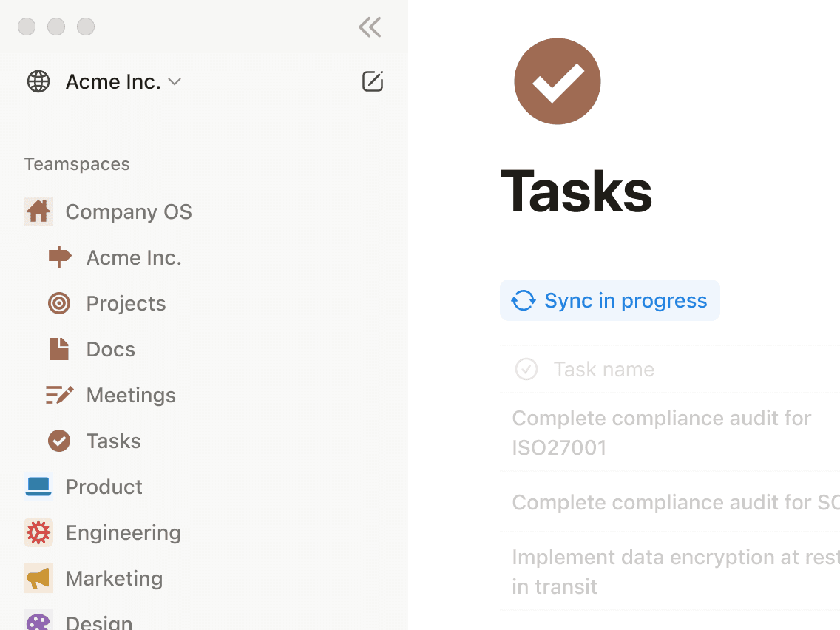Viewport: 840px width, 630px height.
Task: Click the Sync in progress button
Action: 609,300
